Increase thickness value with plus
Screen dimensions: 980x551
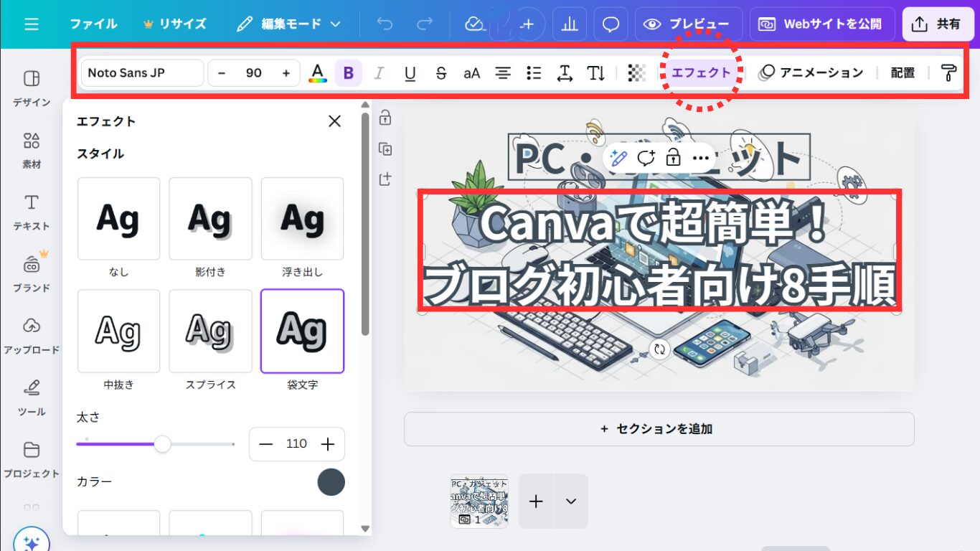click(x=328, y=444)
